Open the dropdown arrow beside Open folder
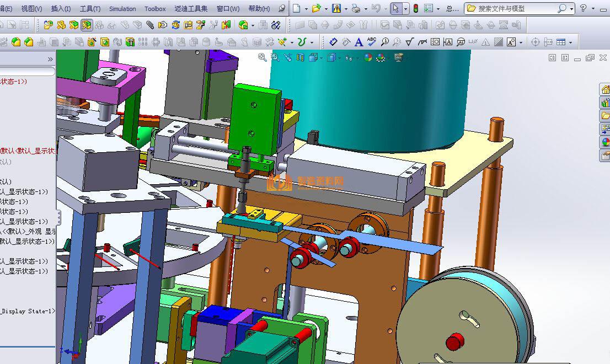The height and width of the screenshot is (364, 610). (x=325, y=9)
